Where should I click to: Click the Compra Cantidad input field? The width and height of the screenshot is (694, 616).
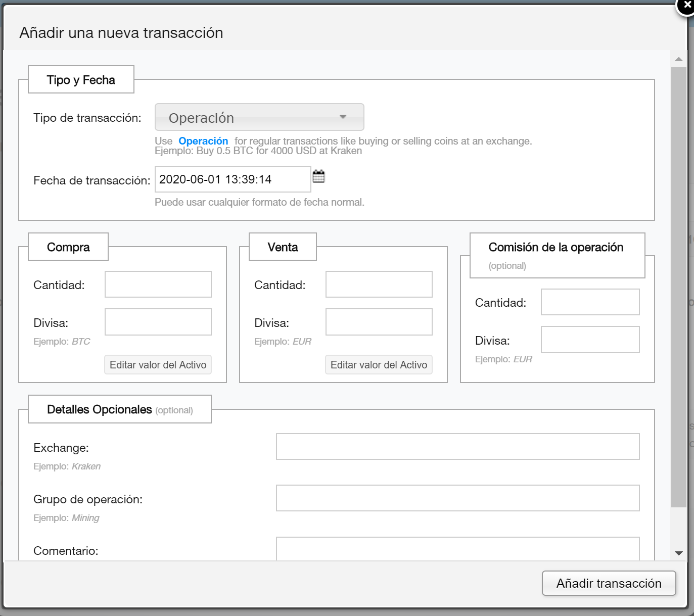(x=158, y=285)
